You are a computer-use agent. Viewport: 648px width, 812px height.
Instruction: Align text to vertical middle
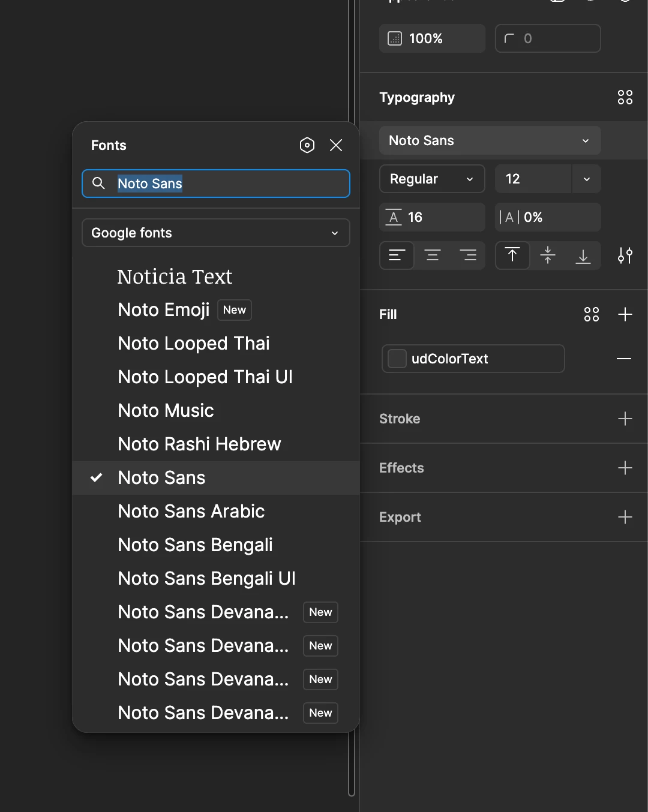point(548,255)
